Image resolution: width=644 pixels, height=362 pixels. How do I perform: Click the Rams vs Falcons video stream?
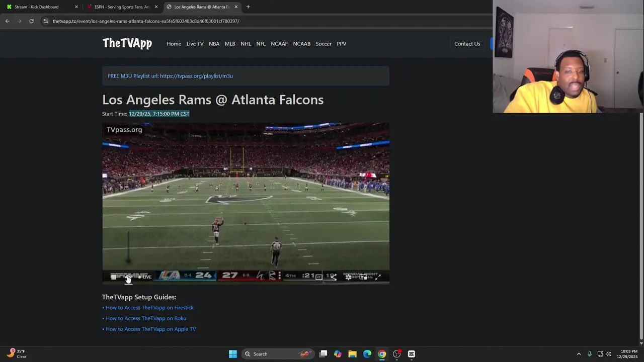(x=246, y=204)
